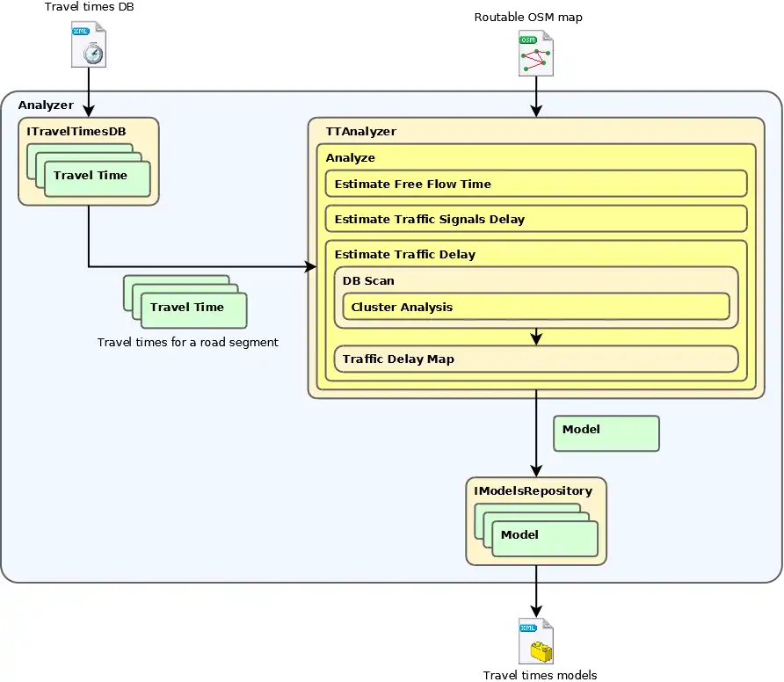Select the standalone Model box
Image resolution: width=784 pixels, height=682 pixels.
pos(606,433)
